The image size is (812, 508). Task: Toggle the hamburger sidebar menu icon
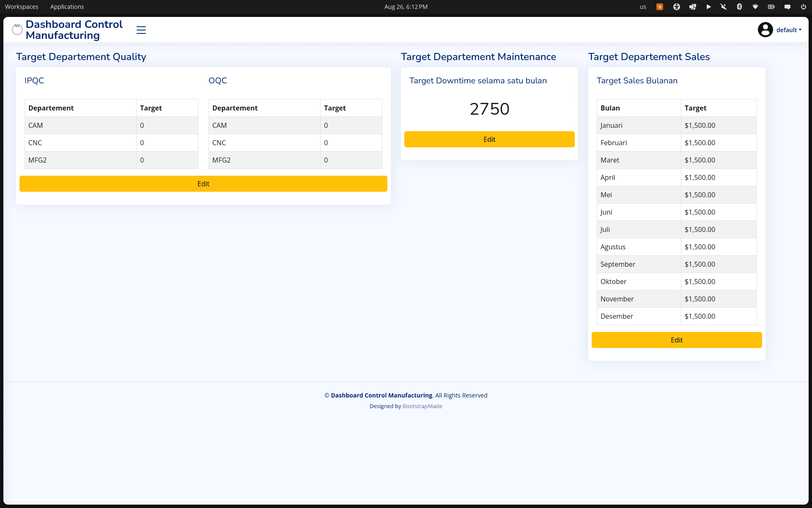click(141, 30)
